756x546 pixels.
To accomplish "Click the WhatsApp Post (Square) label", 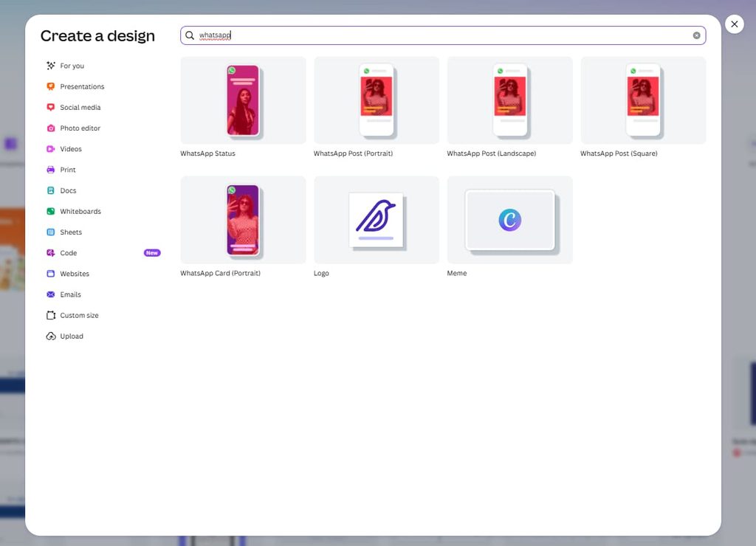I will (x=619, y=153).
